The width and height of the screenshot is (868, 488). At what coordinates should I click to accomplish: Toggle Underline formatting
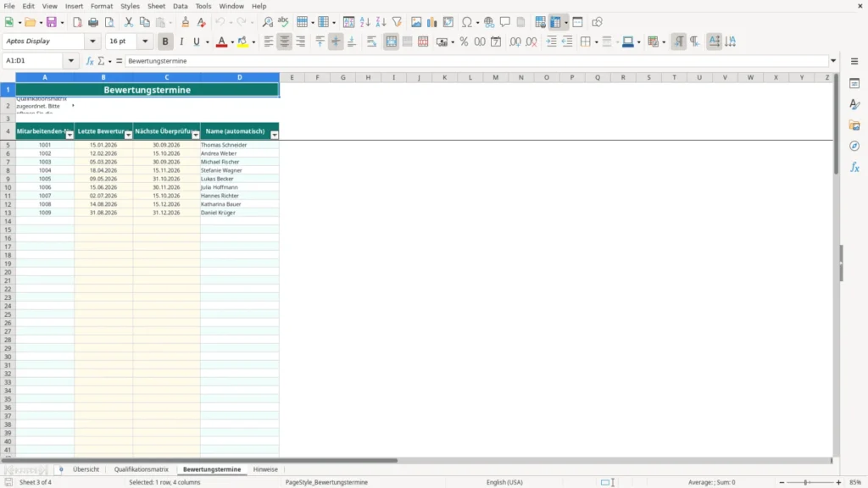[x=197, y=42]
